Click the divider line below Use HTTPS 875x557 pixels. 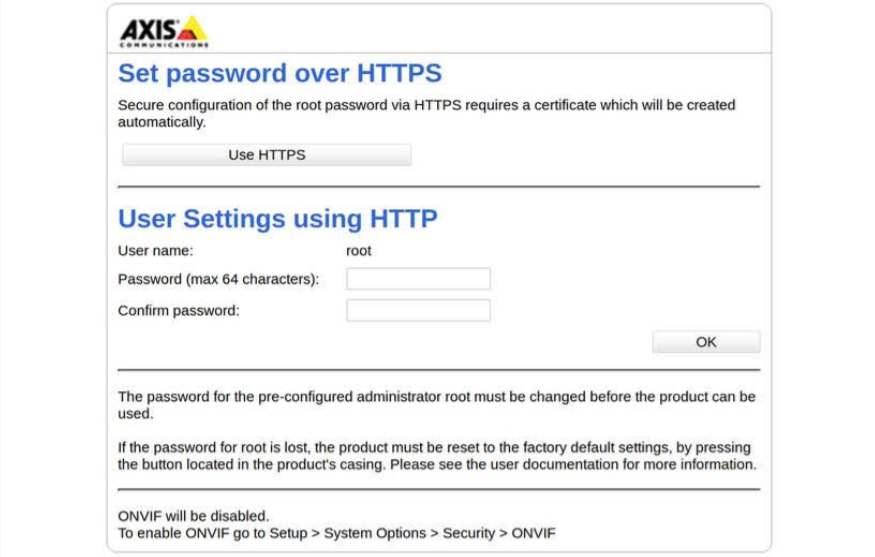pos(438,186)
